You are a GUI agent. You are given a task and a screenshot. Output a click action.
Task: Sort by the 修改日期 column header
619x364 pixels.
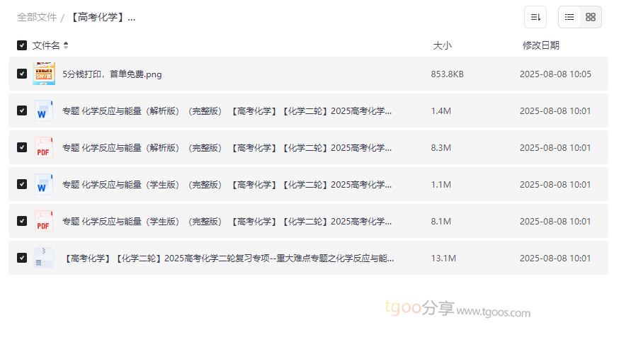coord(540,45)
